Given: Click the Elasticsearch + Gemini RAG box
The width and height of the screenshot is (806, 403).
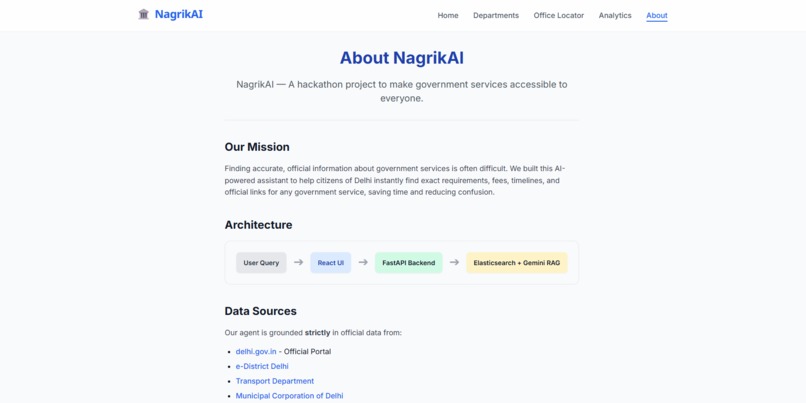Looking at the screenshot, I should [517, 263].
